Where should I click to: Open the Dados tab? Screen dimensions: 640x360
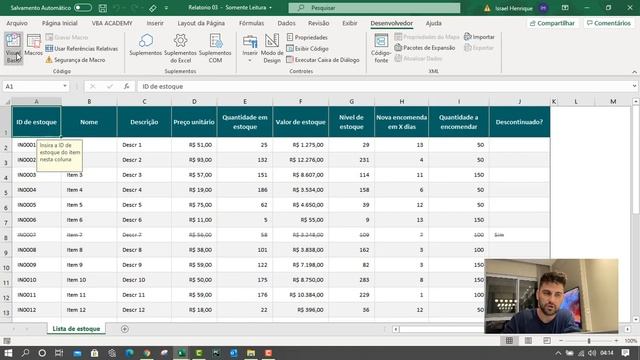click(287, 23)
